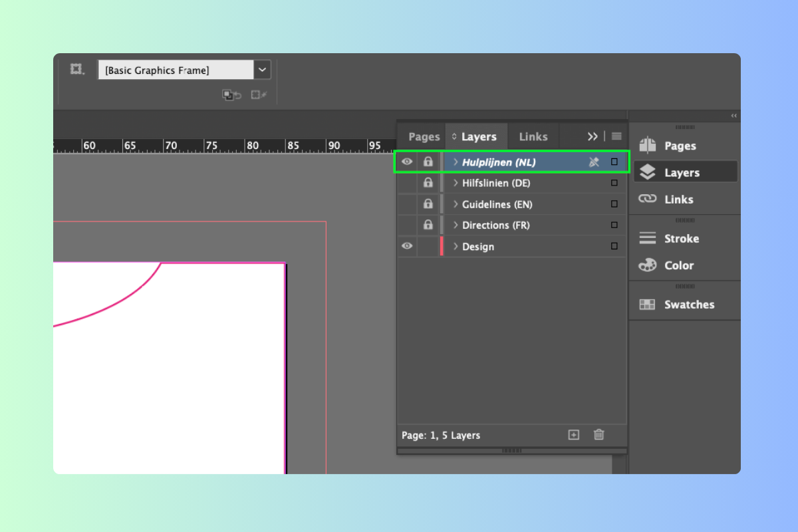
Task: Click the 'Page: 1, 5 Layers' status text
Action: pyautogui.click(x=441, y=436)
